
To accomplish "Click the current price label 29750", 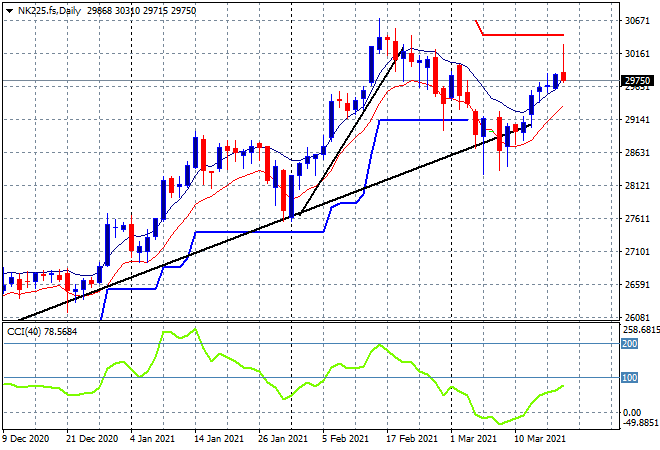I will (637, 80).
